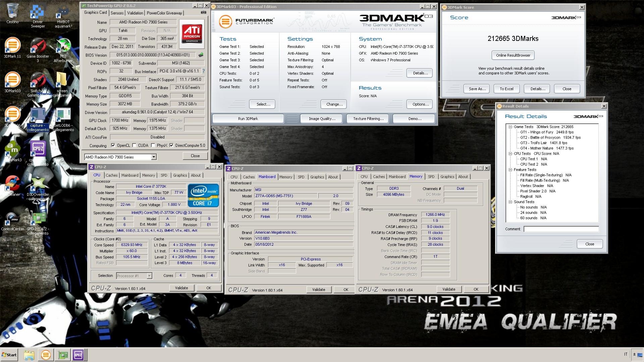Screen dimensions: 644x362
Task: Open SPD tab in the Memory CPU-Z window
Action: point(431,177)
